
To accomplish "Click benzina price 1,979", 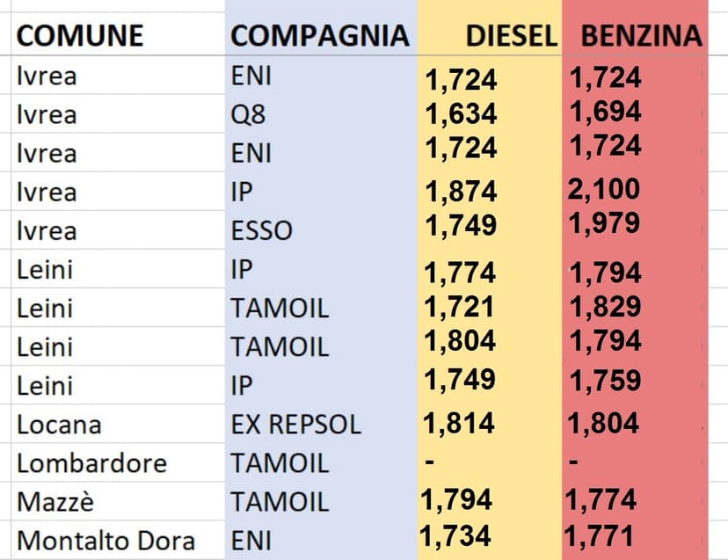I will [604, 223].
